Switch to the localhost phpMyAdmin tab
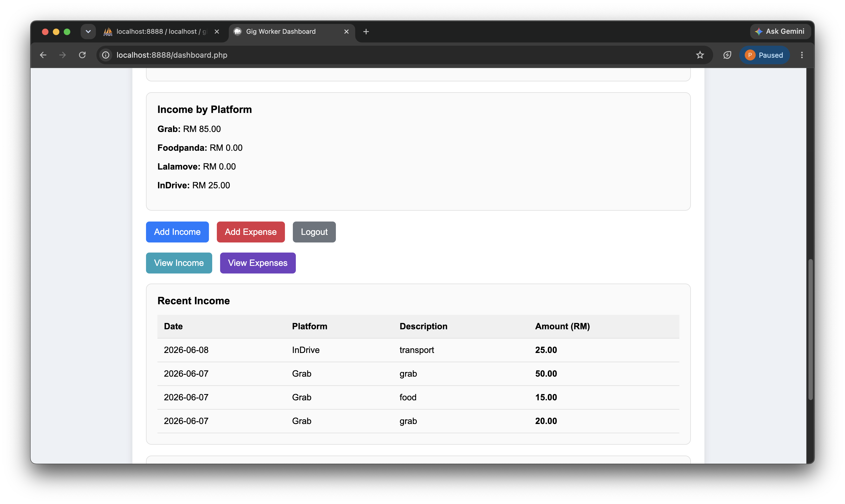This screenshot has height=504, width=845. pos(161,32)
